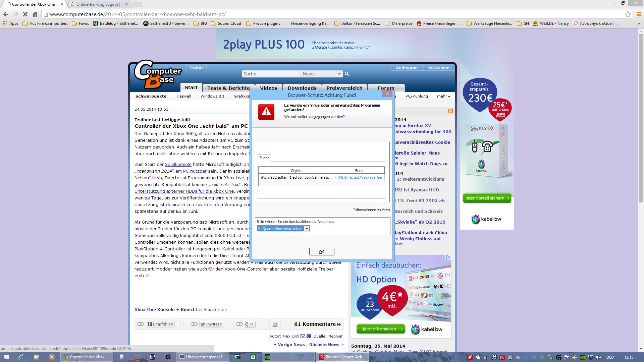644x362 pixels.
Task: Click the RSS feed icon
Action: coord(450,111)
